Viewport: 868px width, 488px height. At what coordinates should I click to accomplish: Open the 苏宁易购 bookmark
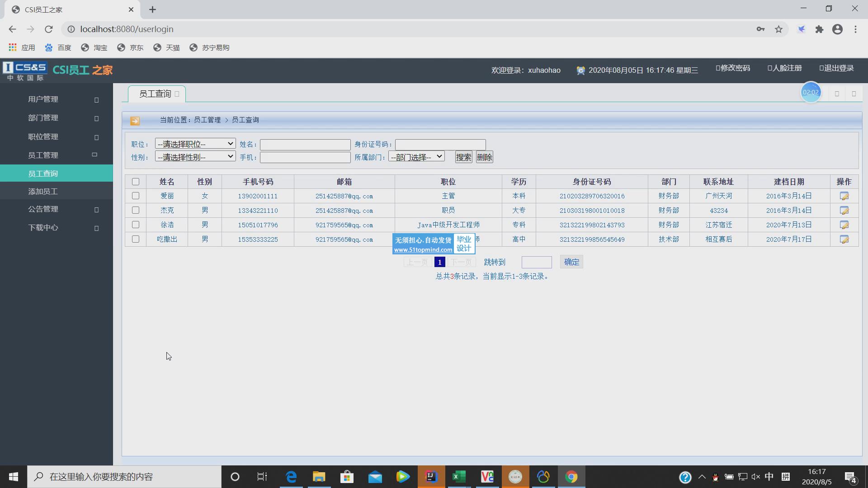(x=209, y=47)
